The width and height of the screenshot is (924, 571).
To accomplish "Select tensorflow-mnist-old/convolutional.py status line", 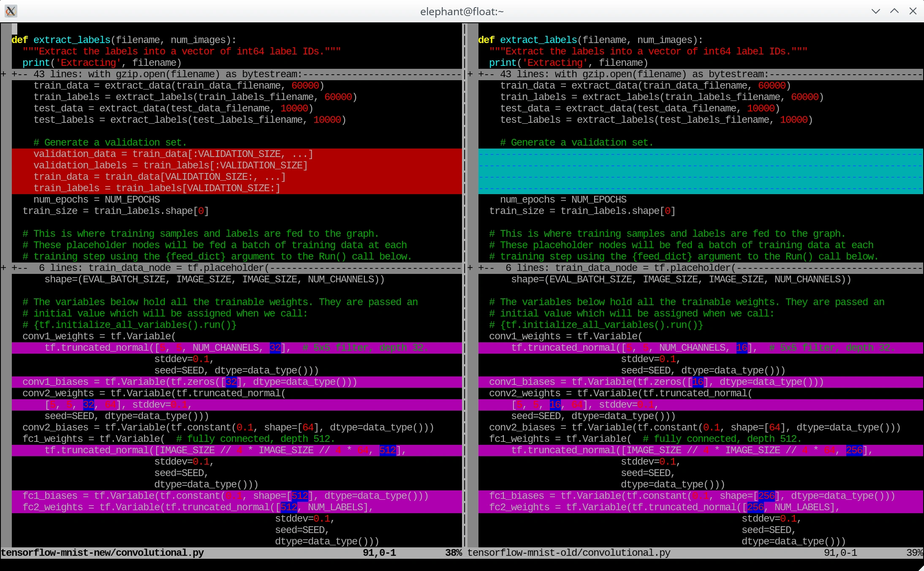I will (x=569, y=553).
